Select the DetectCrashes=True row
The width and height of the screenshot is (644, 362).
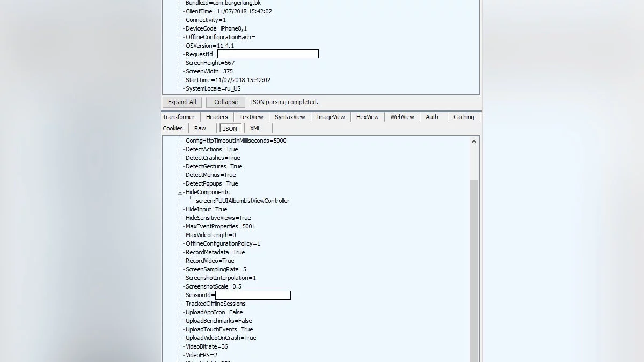(x=213, y=158)
